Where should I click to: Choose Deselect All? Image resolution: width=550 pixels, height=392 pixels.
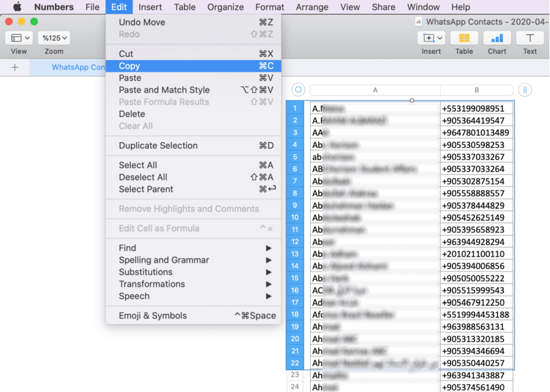click(x=193, y=177)
